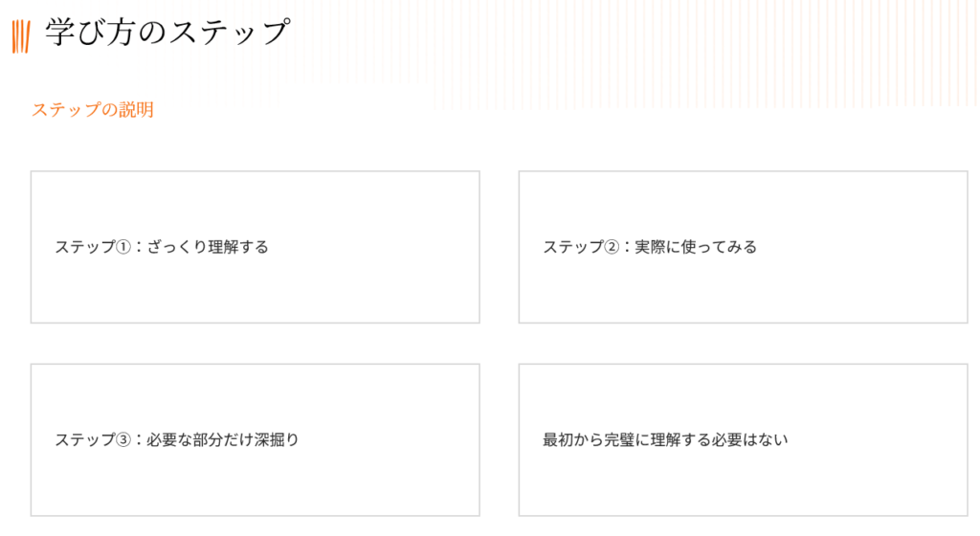Screen dimensions: 980x536
Task: Click the word ステップ in the ③ card
Action: coord(84,440)
